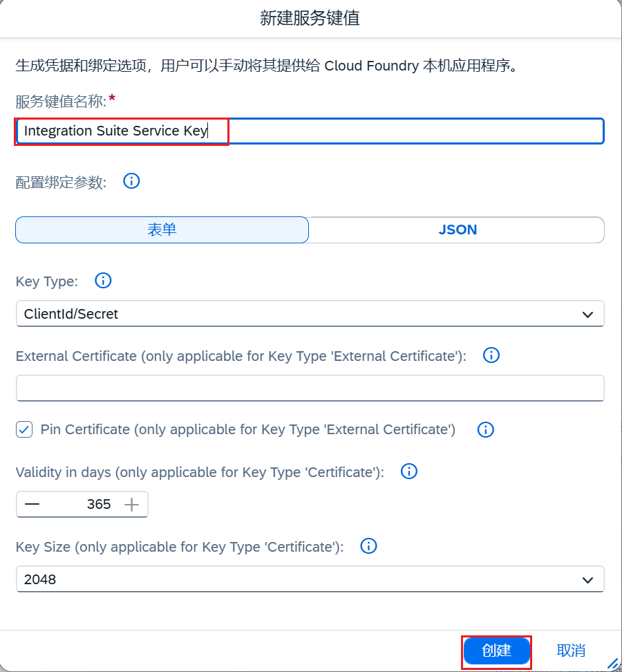Expand the Key Type ClientId/Secret dropdown
This screenshot has height=672, width=622.
310,314
